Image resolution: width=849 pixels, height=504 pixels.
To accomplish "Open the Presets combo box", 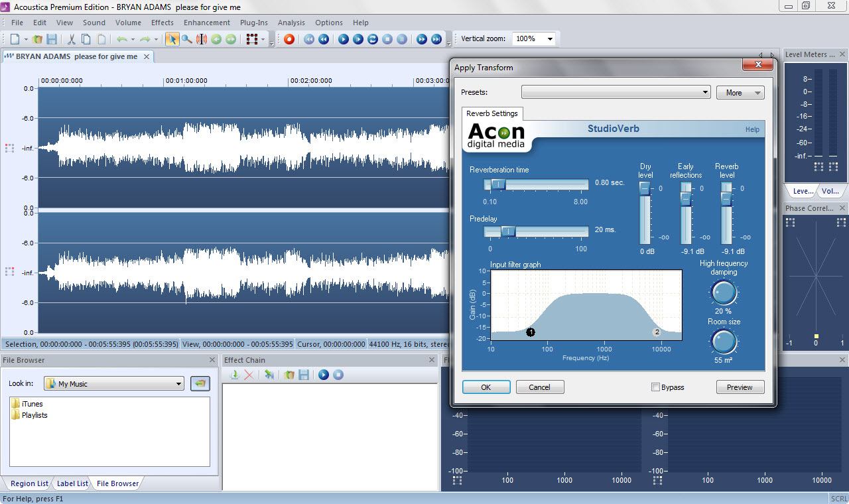I will 616,92.
